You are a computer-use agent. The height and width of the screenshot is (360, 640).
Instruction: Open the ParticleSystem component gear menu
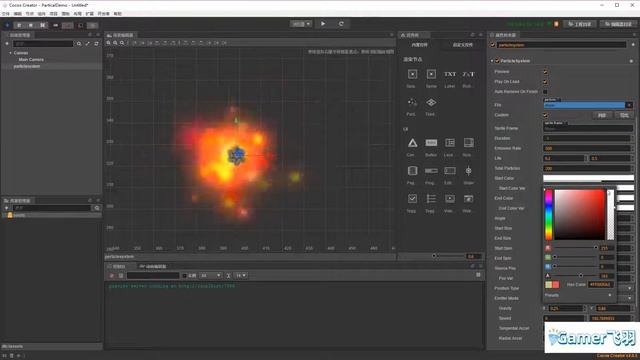(x=631, y=61)
